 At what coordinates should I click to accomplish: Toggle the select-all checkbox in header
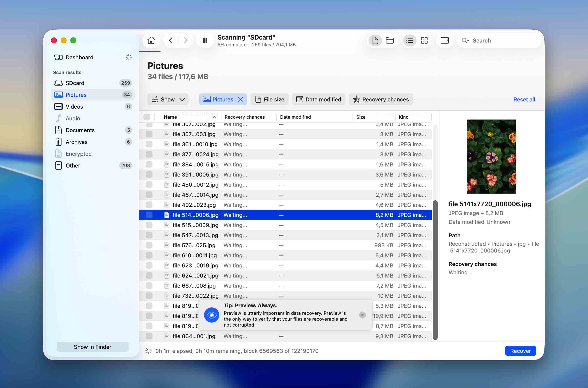(147, 117)
